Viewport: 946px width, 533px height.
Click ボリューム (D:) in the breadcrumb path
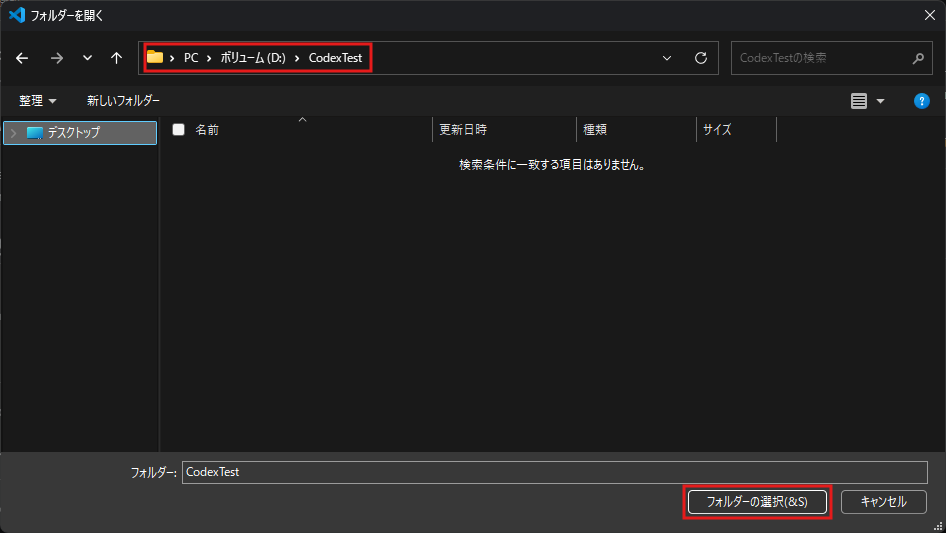253,58
